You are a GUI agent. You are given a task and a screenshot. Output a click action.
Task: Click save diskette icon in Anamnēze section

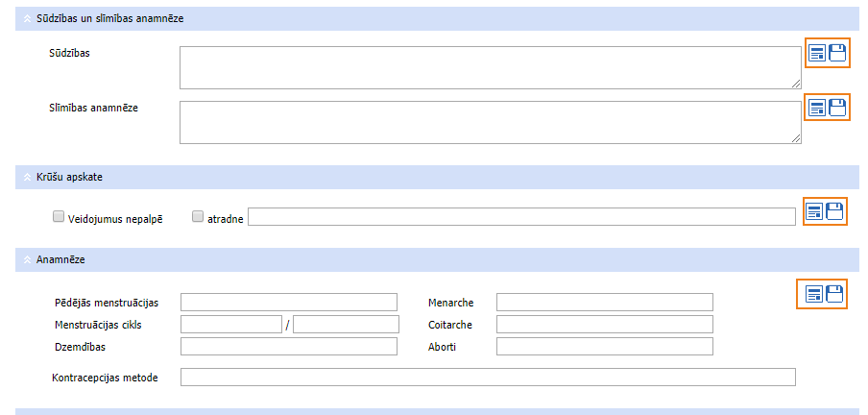point(834,294)
